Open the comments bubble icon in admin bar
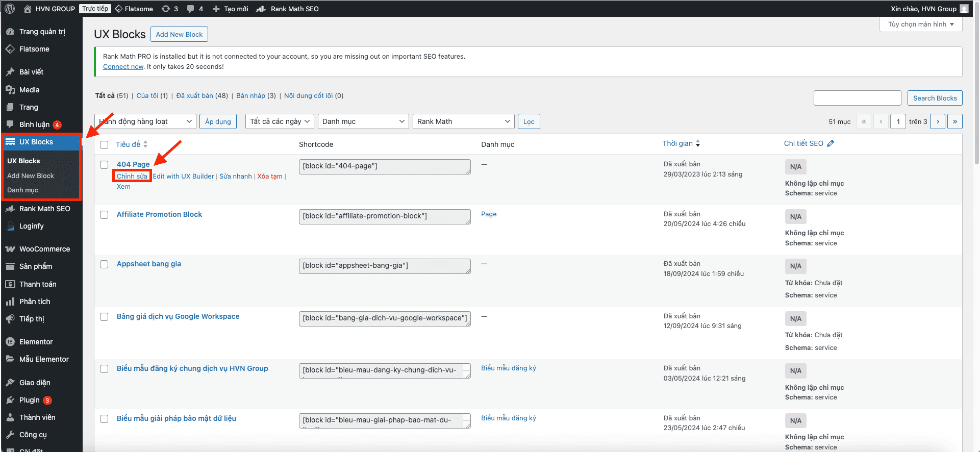 tap(191, 9)
